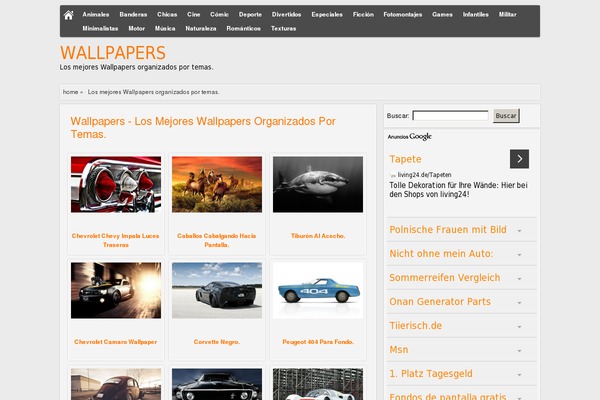Screen dimensions: 600x400
Task: Open the galloping horses wallpaper thumbnail
Action: coord(217,184)
